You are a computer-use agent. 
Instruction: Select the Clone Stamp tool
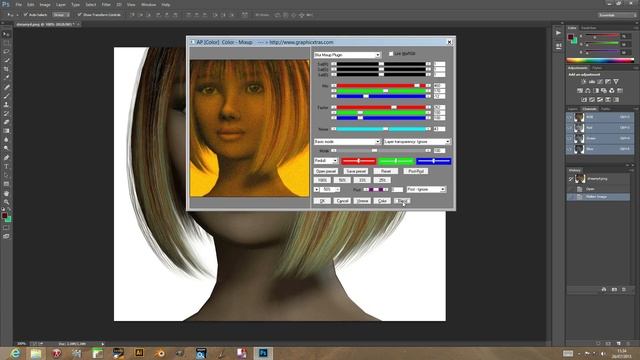[6, 104]
